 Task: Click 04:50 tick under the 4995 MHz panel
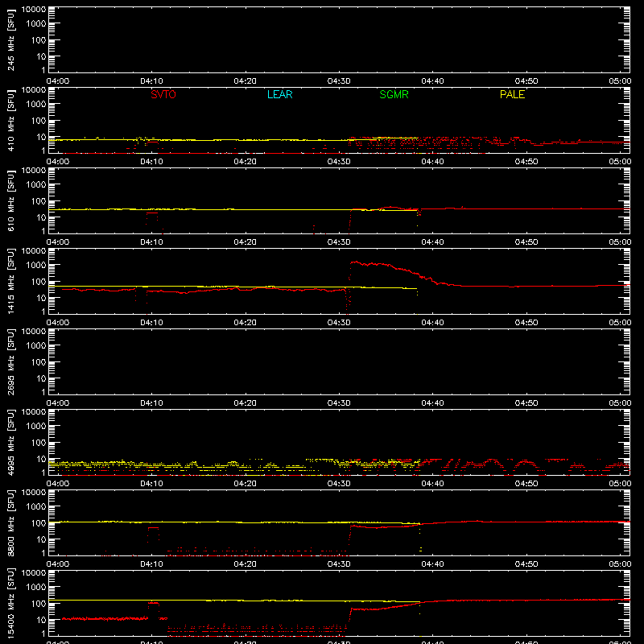tap(526, 484)
